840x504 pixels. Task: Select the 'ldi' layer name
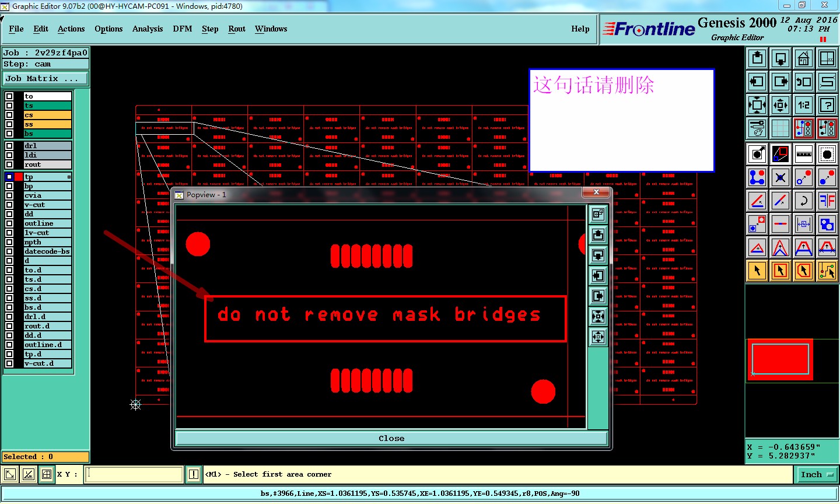(x=47, y=155)
